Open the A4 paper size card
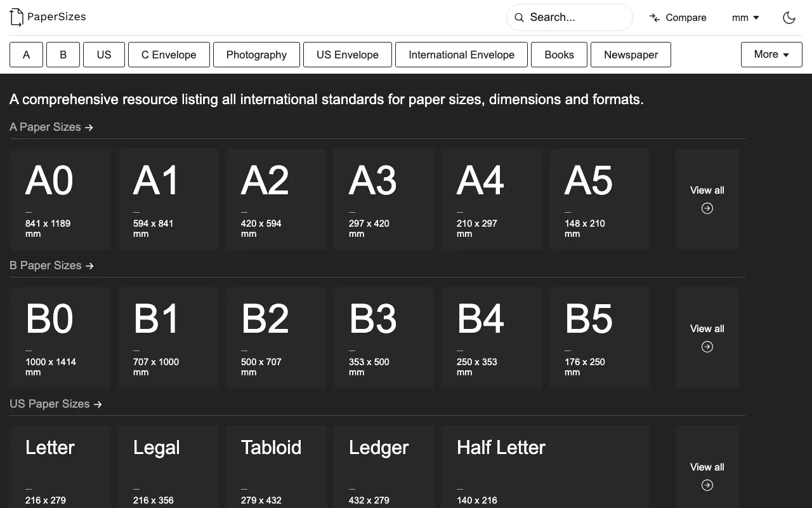812x508 pixels. tap(492, 199)
